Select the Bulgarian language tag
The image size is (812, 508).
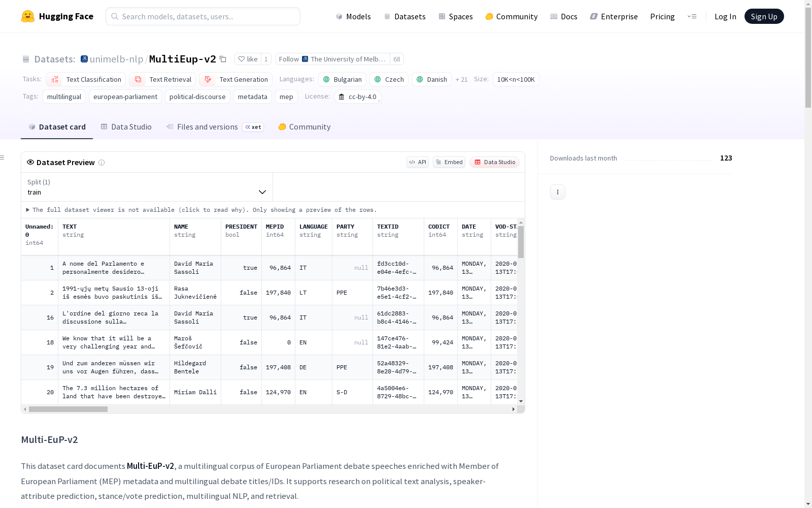(x=342, y=79)
